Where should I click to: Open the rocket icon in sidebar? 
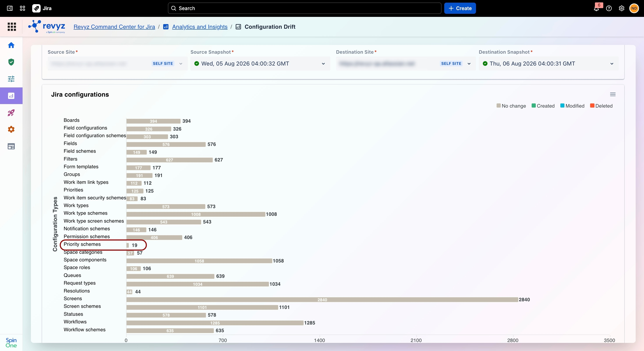click(x=11, y=113)
